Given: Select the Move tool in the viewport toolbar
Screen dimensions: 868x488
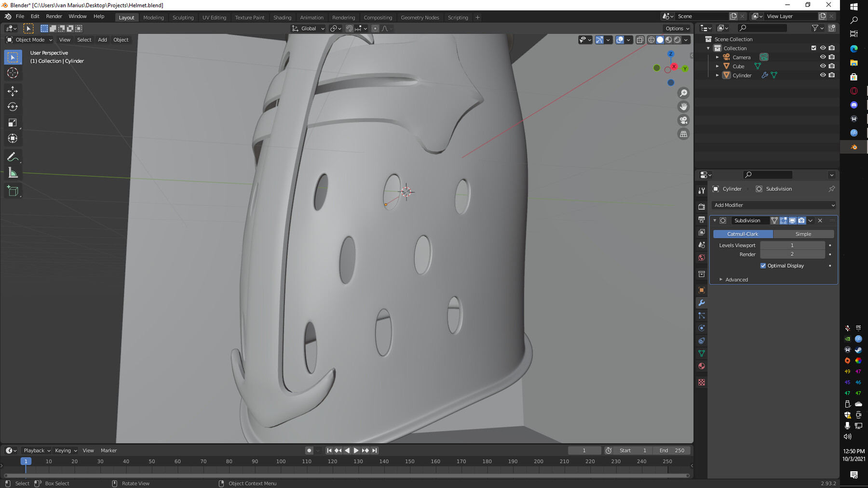Looking at the screenshot, I should pos(13,91).
